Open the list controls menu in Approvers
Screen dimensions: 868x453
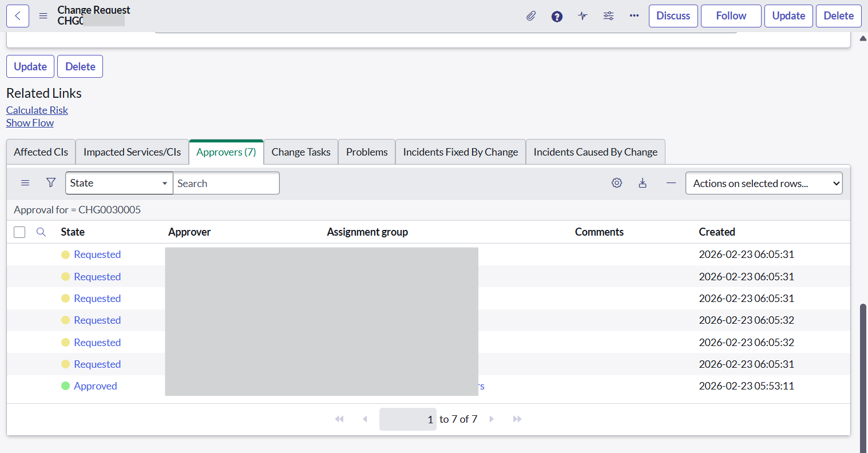(x=25, y=183)
